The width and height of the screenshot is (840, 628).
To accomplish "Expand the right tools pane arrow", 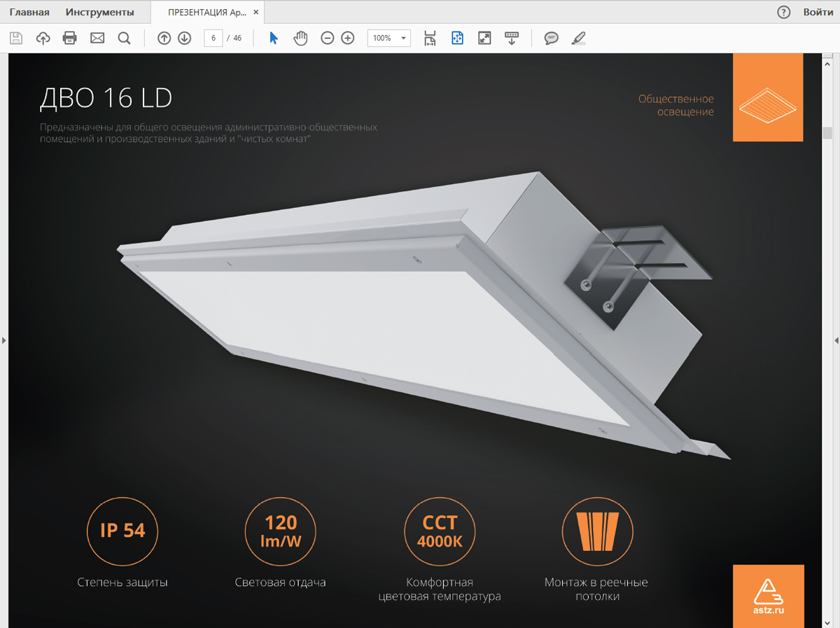I will click(836, 340).
